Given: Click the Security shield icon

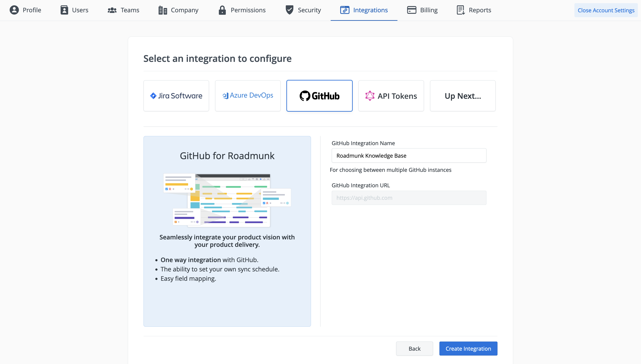Looking at the screenshot, I should [289, 10].
